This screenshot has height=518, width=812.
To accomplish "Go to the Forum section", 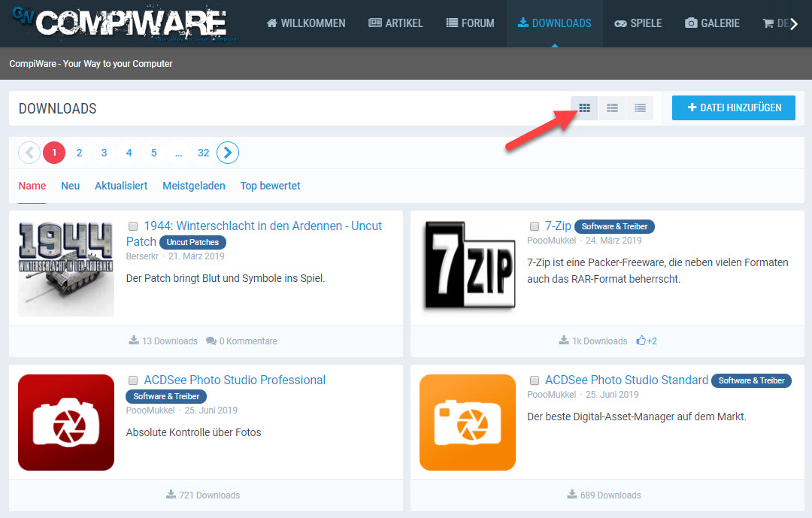I will tap(470, 23).
